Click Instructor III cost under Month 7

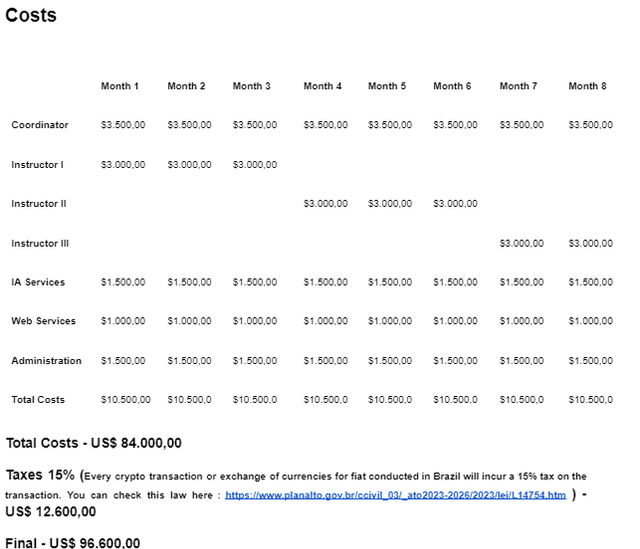click(521, 243)
